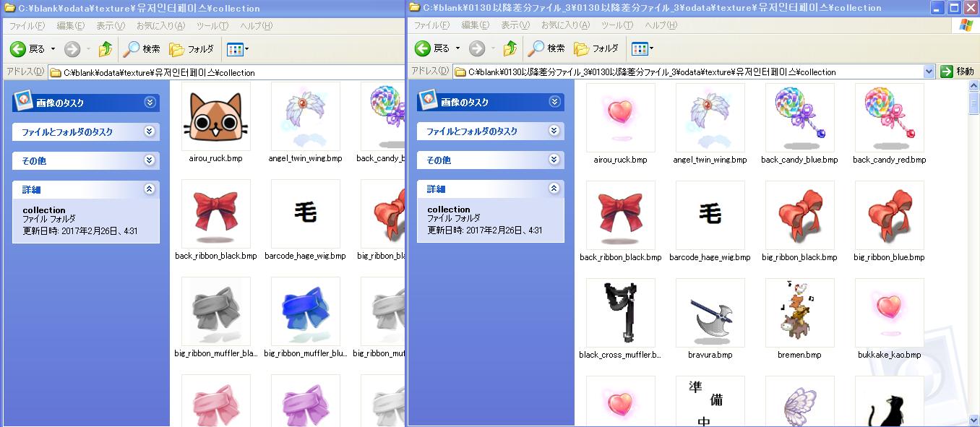Select back_candy_red.bmp thumbnail
The height and width of the screenshot is (427, 980).
tap(890, 118)
